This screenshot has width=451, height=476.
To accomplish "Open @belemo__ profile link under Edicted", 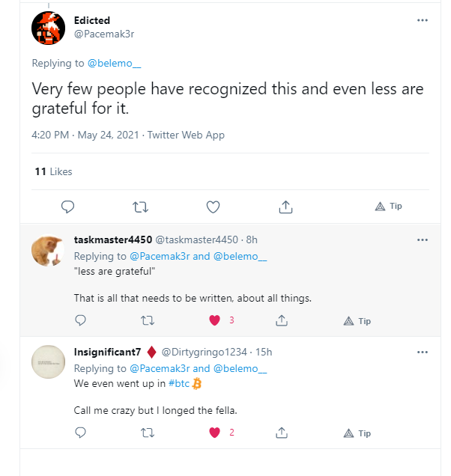I will click(x=115, y=63).
